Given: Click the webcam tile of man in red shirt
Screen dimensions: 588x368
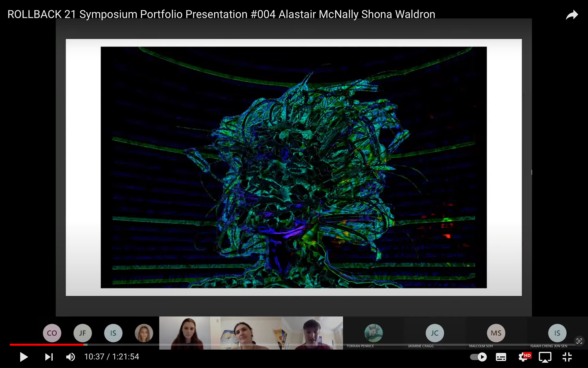Looking at the screenshot, I should (312, 333).
